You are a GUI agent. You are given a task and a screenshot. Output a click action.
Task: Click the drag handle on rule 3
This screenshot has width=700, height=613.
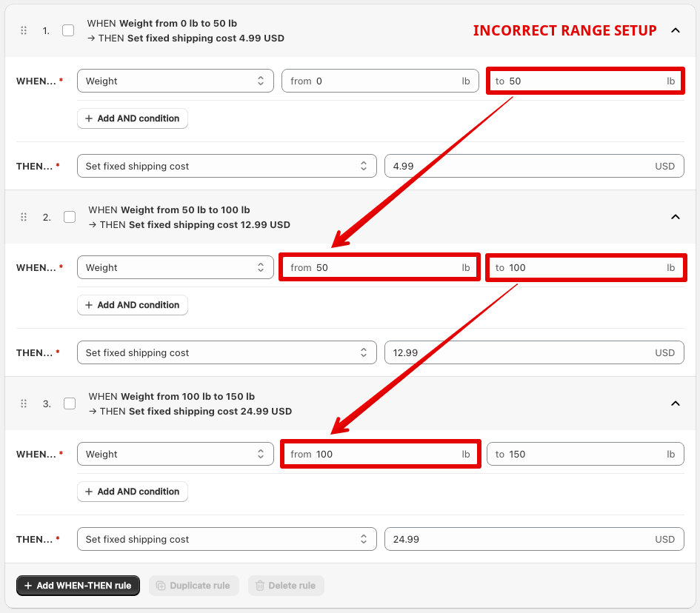click(x=23, y=403)
